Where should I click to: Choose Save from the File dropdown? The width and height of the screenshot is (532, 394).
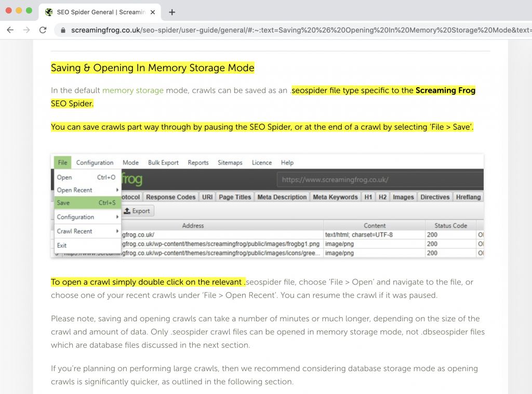click(x=64, y=203)
